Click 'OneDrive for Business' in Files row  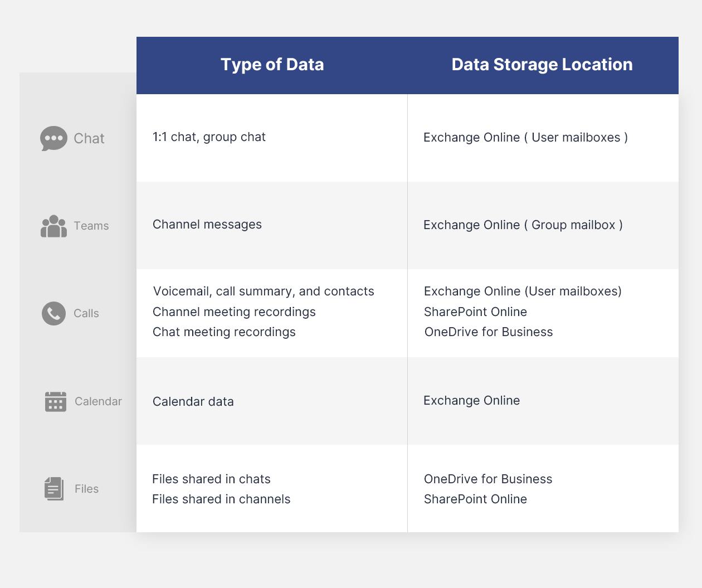click(x=488, y=479)
